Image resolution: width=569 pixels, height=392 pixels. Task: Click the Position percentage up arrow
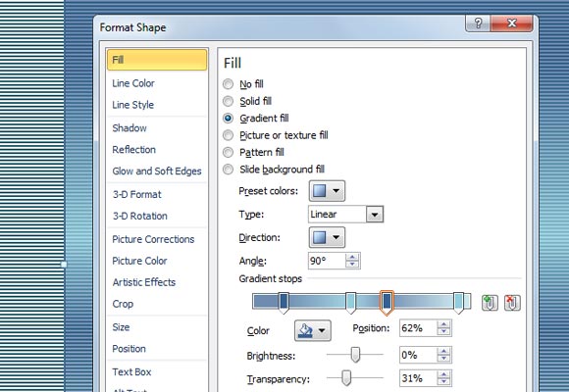tap(443, 324)
